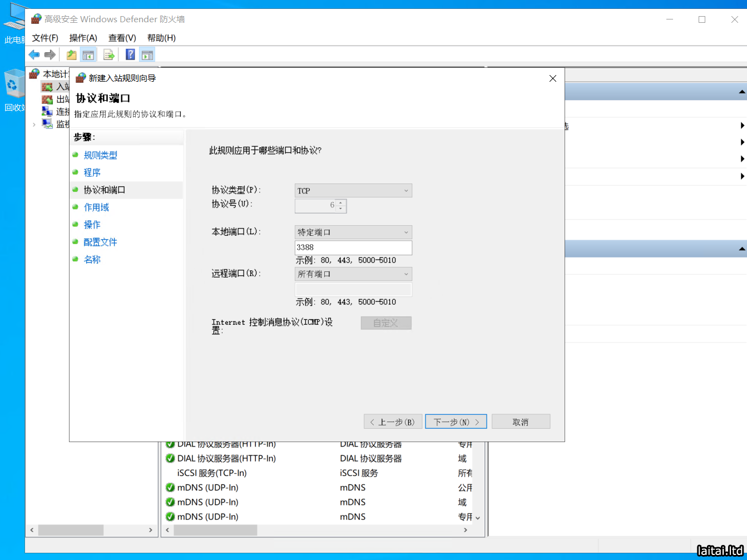Open the 操作(A) menu
Screen dimensions: 747x560
83,38
